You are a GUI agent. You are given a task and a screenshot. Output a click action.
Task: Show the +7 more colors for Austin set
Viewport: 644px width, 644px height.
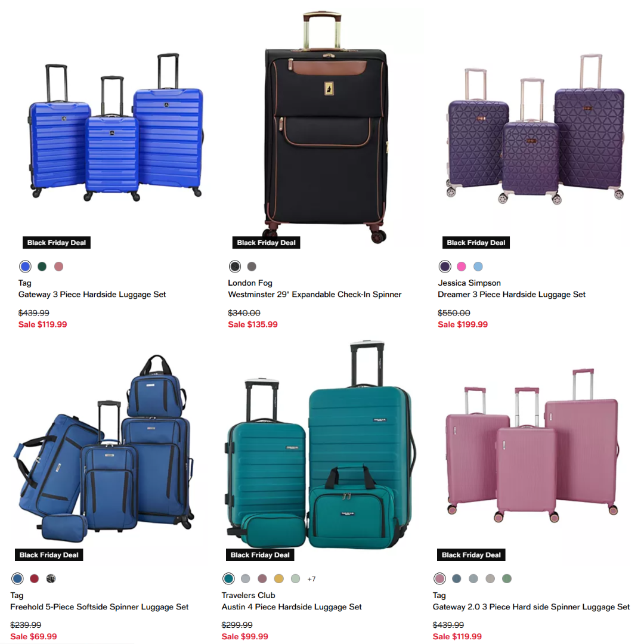point(311,579)
